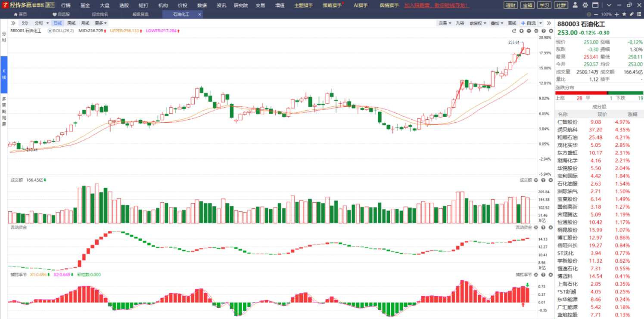
Task: Click the red 加入陪跑营 promo link
Action: click(436, 5)
